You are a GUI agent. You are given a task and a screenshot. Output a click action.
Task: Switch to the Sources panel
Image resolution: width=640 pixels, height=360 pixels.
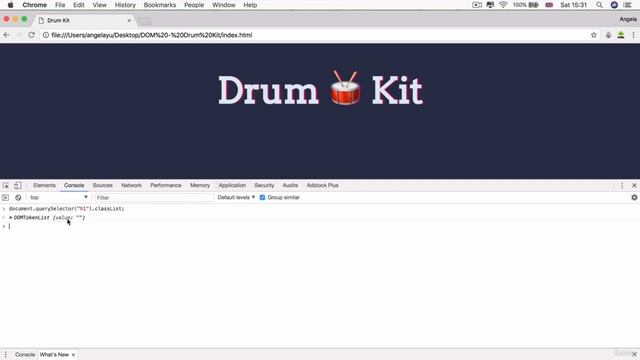(x=102, y=185)
